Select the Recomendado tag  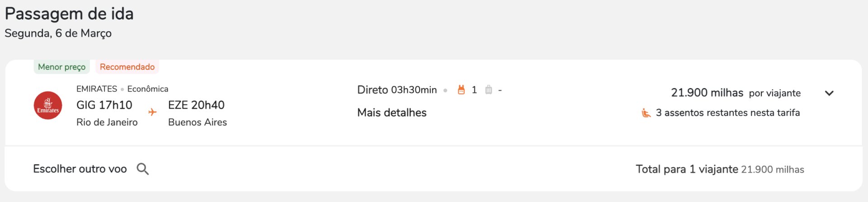pos(127,67)
